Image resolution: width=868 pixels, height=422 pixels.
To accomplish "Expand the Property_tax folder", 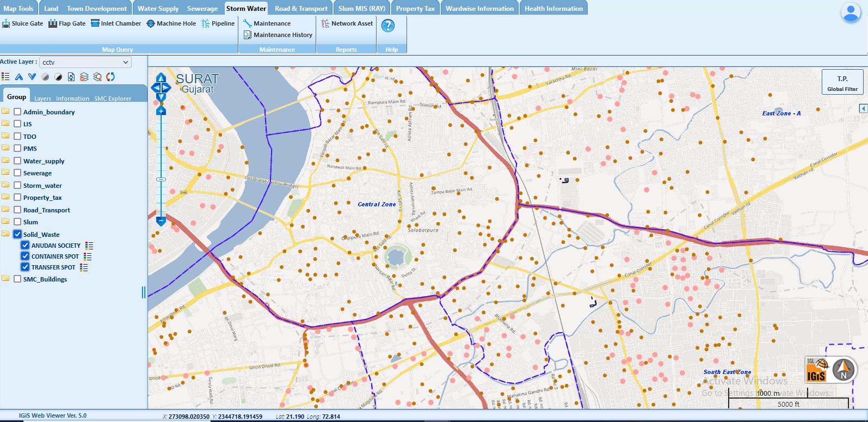I will (5, 197).
